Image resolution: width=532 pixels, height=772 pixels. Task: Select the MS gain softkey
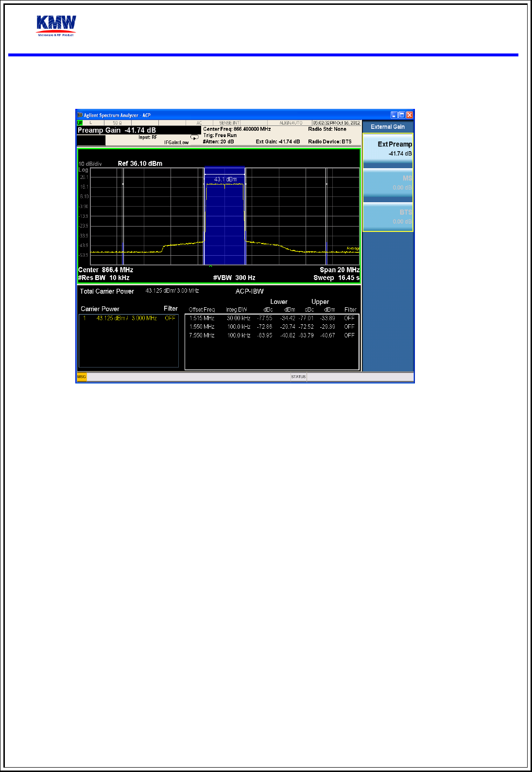point(388,185)
